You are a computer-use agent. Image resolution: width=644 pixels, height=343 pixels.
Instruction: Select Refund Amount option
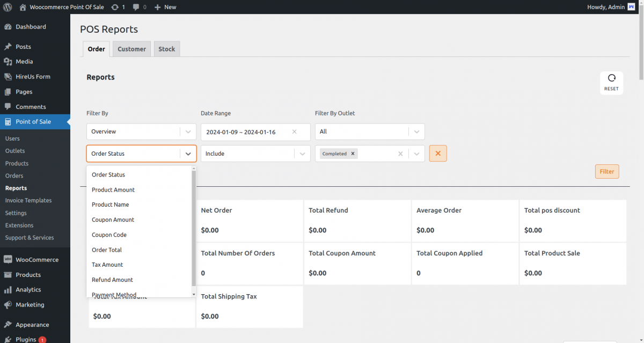[x=139, y=280]
